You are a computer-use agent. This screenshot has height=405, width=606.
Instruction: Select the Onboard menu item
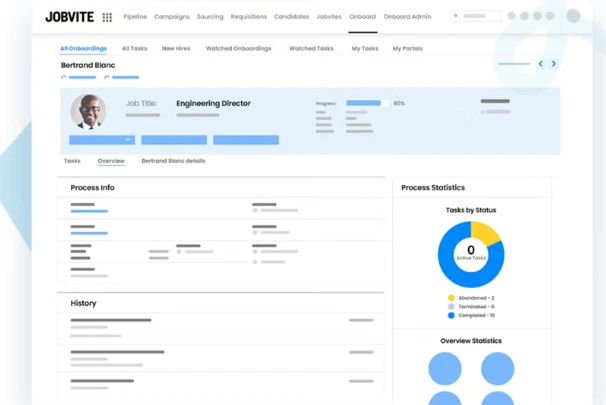click(x=363, y=17)
